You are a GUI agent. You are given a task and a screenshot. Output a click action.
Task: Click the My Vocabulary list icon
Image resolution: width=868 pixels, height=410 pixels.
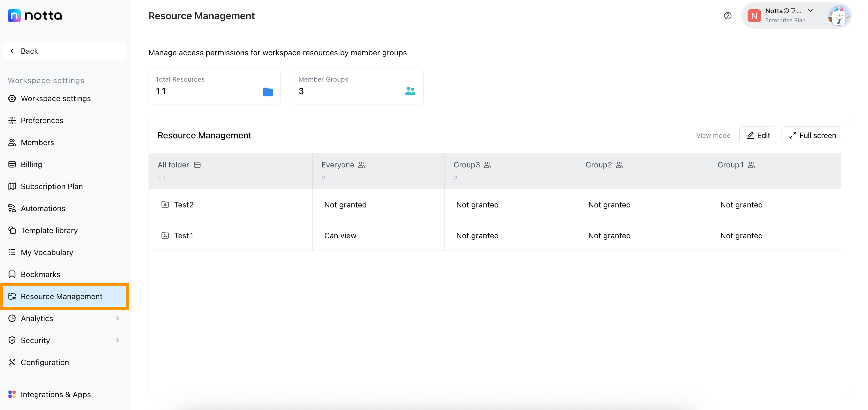click(x=12, y=252)
